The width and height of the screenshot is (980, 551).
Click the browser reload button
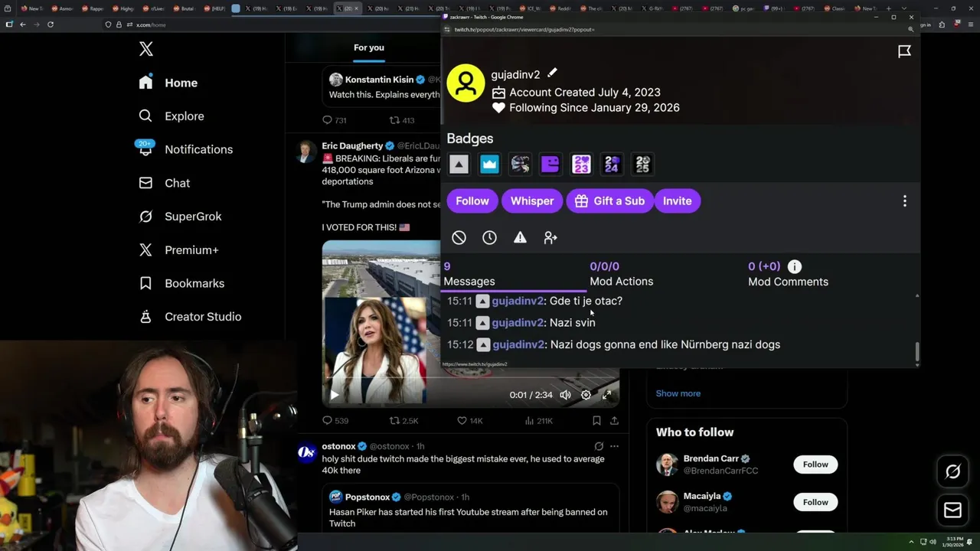tap(51, 24)
